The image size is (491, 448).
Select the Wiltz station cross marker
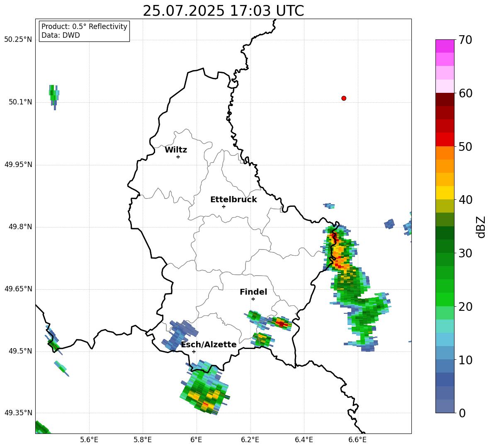click(x=178, y=157)
